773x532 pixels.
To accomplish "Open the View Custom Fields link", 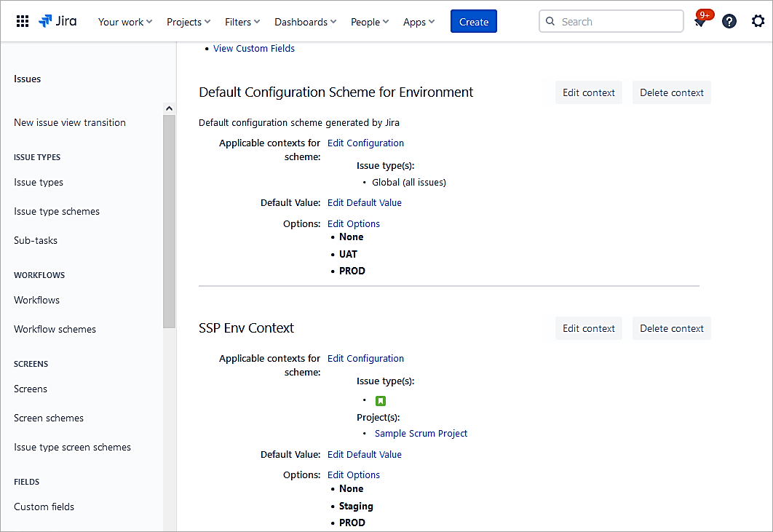I will [x=254, y=49].
